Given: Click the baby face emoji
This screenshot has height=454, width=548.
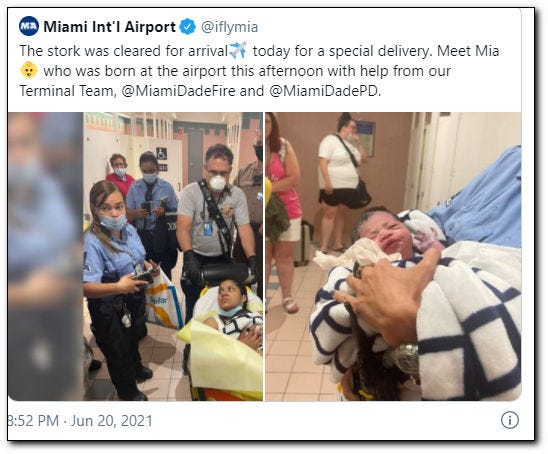Looking at the screenshot, I should click(29, 70).
